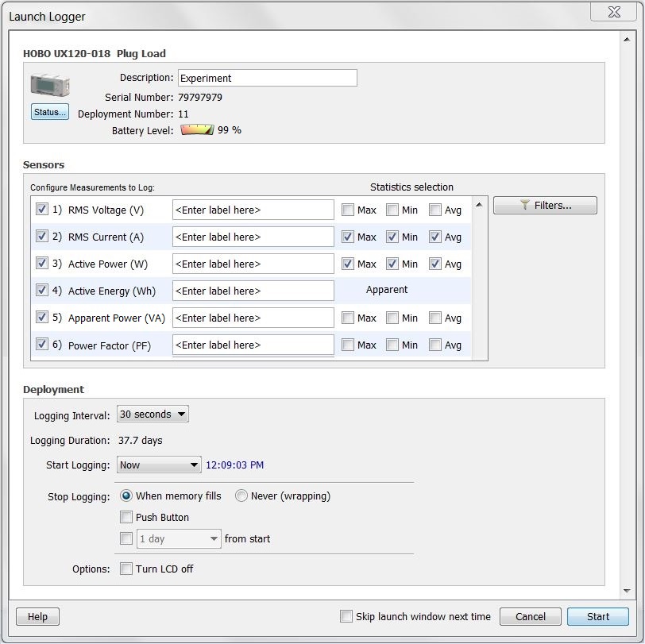Close the Launch Logger window
The width and height of the screenshot is (645, 644).
[x=611, y=13]
